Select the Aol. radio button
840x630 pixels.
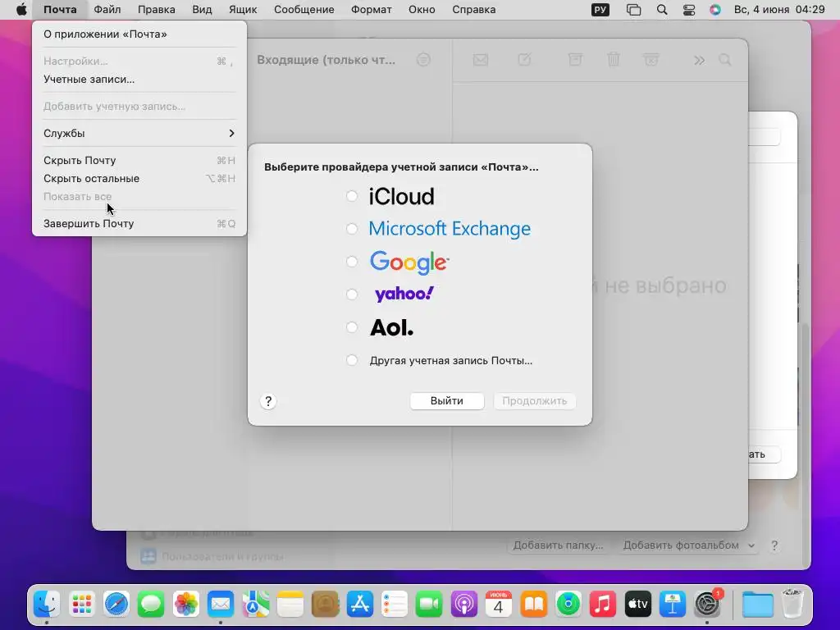tap(351, 326)
